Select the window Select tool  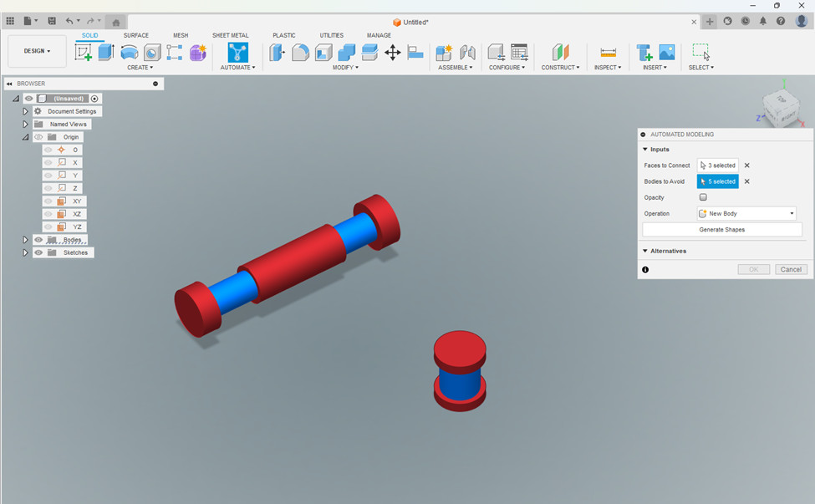[700, 52]
